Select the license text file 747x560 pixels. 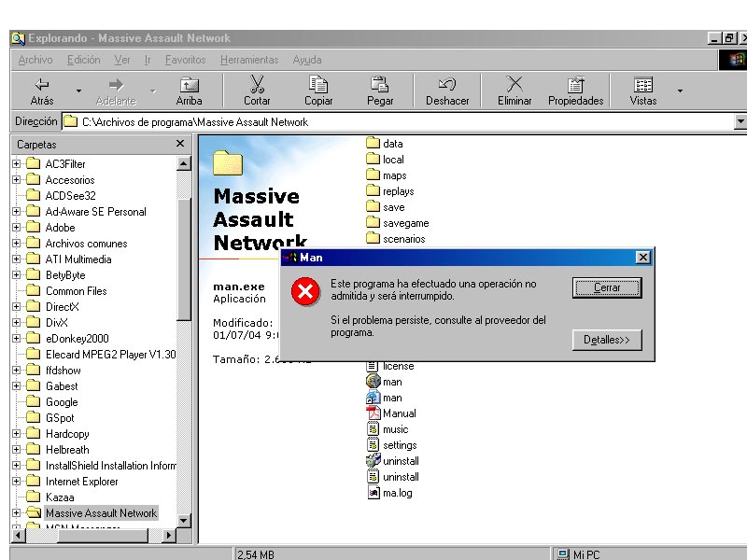pyautogui.click(x=390, y=366)
